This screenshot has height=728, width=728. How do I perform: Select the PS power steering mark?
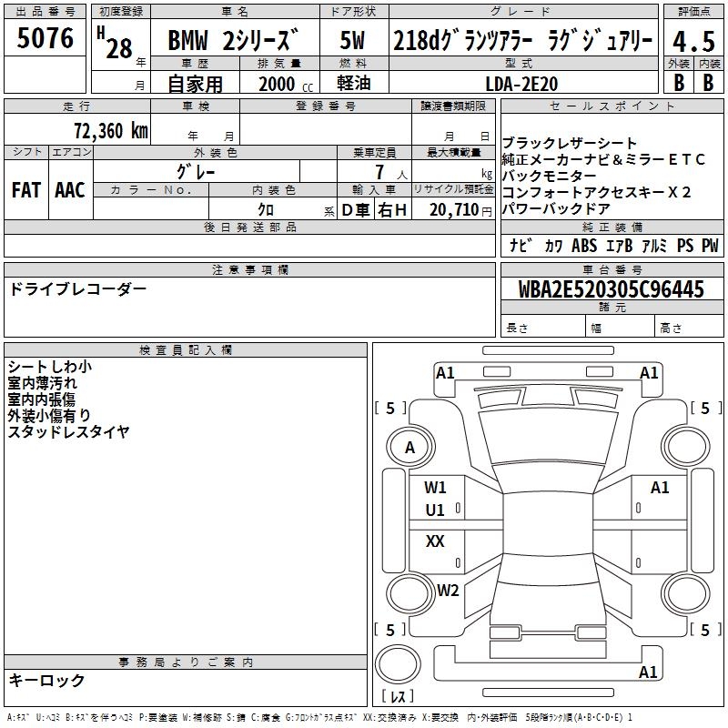(x=685, y=245)
